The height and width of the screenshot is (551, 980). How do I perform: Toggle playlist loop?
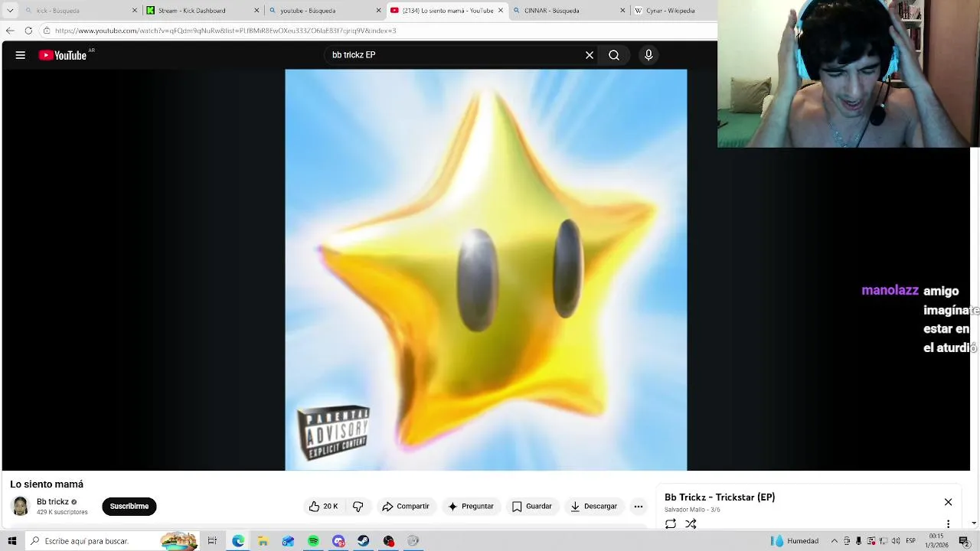(671, 524)
